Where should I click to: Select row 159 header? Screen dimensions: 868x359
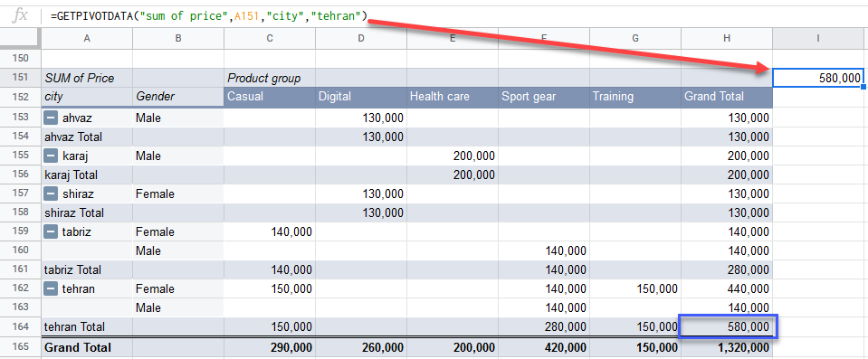tap(20, 231)
